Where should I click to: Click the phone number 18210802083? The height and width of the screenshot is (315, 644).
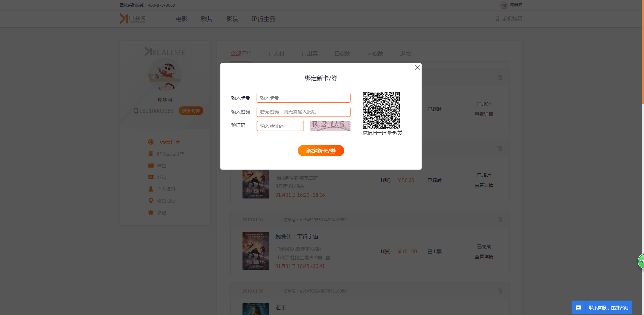click(x=156, y=111)
